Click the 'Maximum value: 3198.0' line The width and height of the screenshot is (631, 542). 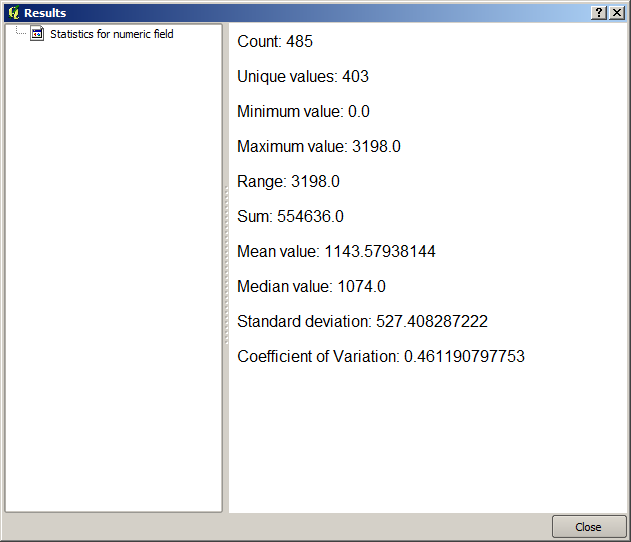318,147
